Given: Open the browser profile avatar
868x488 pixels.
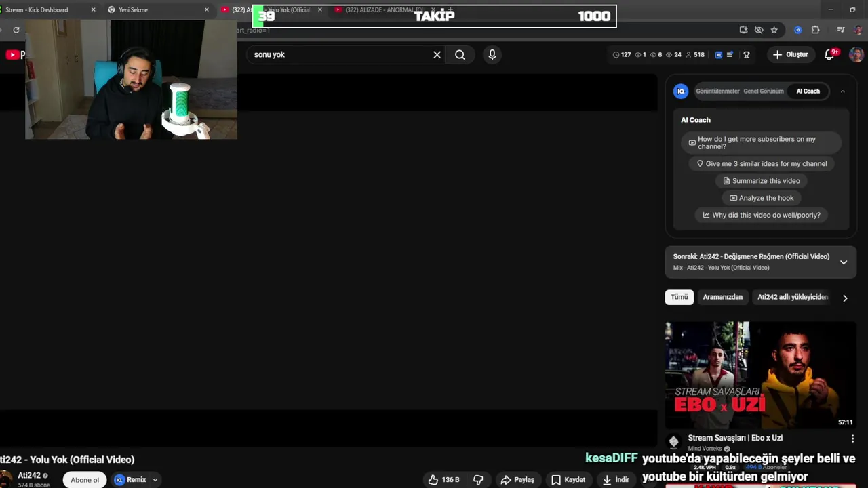Looking at the screenshot, I should tap(858, 30).
